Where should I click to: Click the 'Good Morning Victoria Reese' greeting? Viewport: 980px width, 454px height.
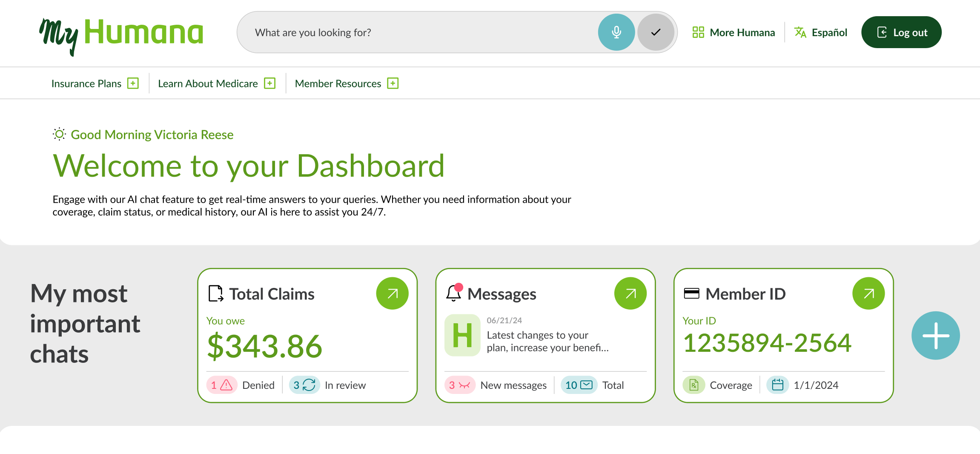click(152, 135)
